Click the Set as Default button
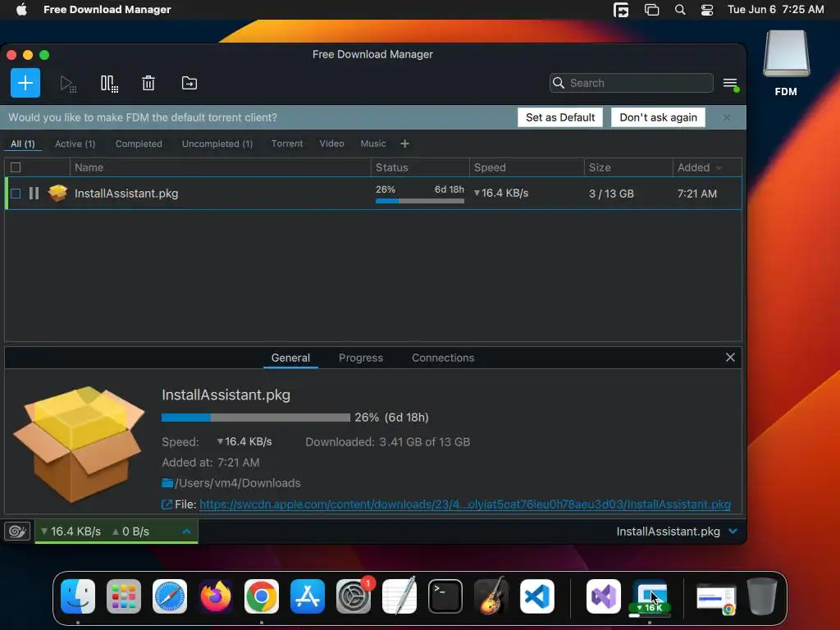The image size is (840, 630). pyautogui.click(x=560, y=117)
